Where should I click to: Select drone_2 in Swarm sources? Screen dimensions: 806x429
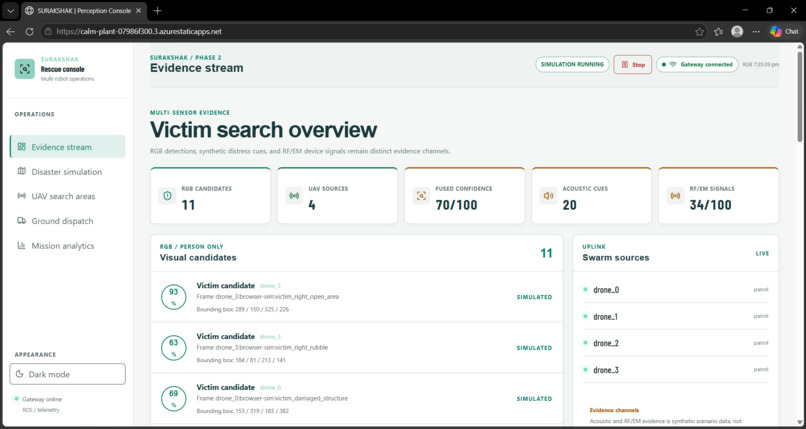point(675,343)
